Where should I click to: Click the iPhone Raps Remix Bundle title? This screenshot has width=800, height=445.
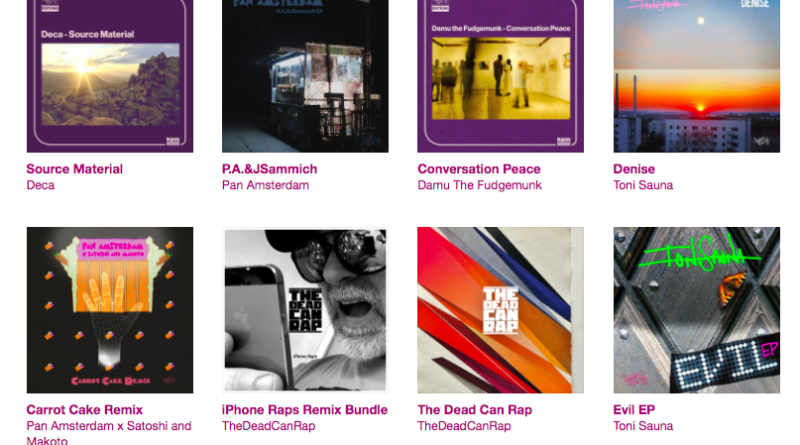click(x=305, y=410)
